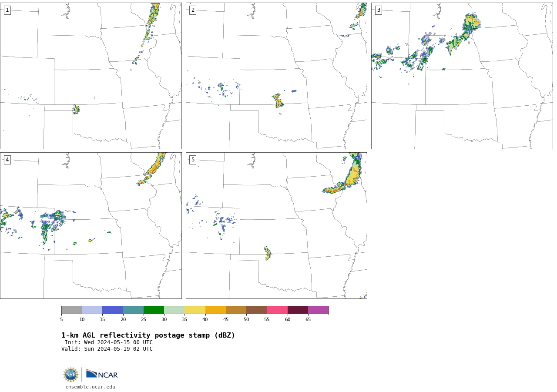Click the panel number 3 label

coord(379,10)
